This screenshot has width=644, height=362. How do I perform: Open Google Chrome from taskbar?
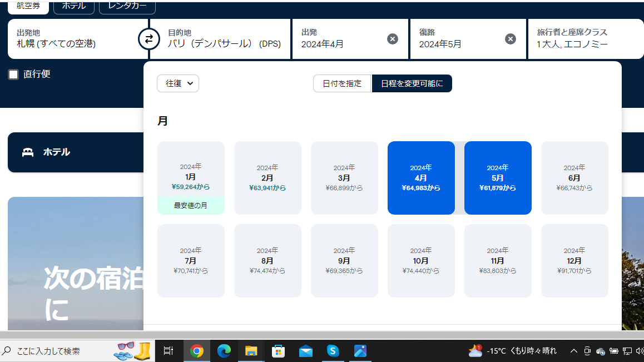[x=196, y=351]
